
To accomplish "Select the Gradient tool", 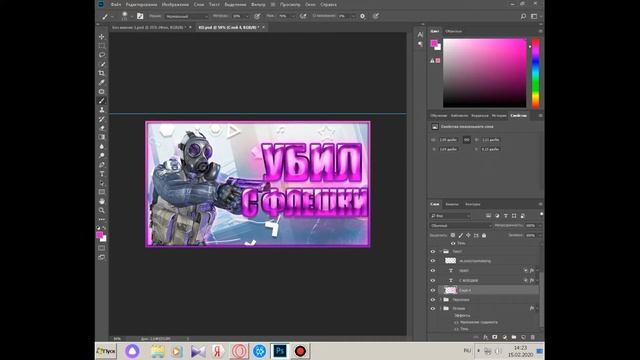I will click(102, 137).
